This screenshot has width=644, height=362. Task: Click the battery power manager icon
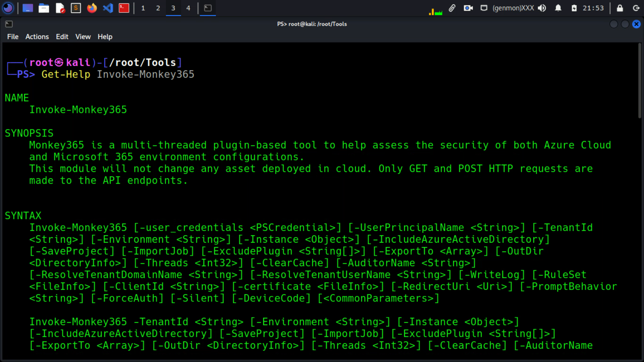[x=574, y=8]
